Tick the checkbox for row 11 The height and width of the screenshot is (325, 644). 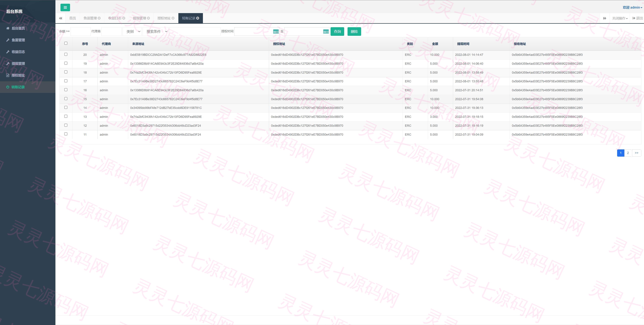pos(66,134)
